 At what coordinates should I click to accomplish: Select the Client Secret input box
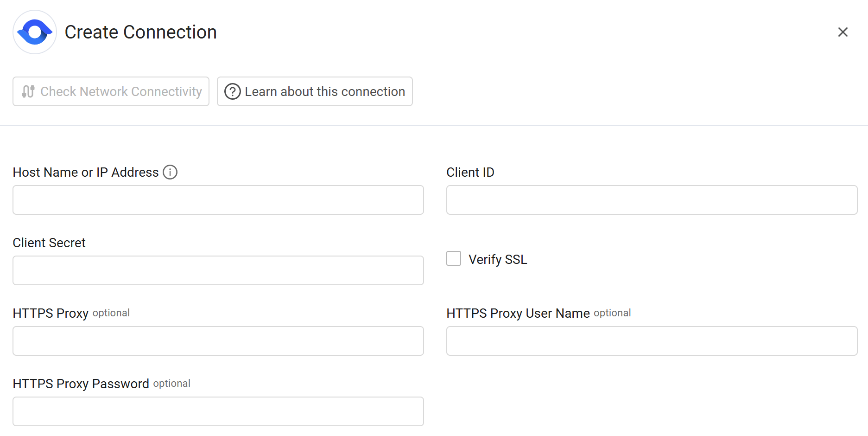pos(218,270)
